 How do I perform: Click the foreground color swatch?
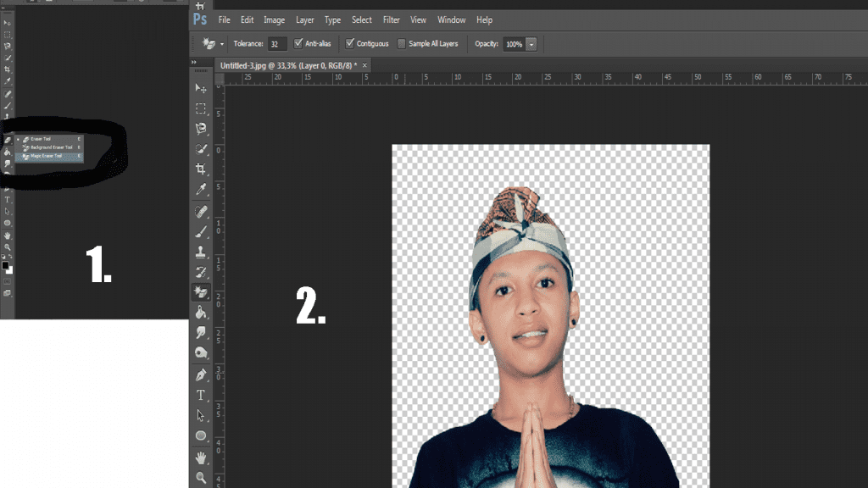pos(5,265)
